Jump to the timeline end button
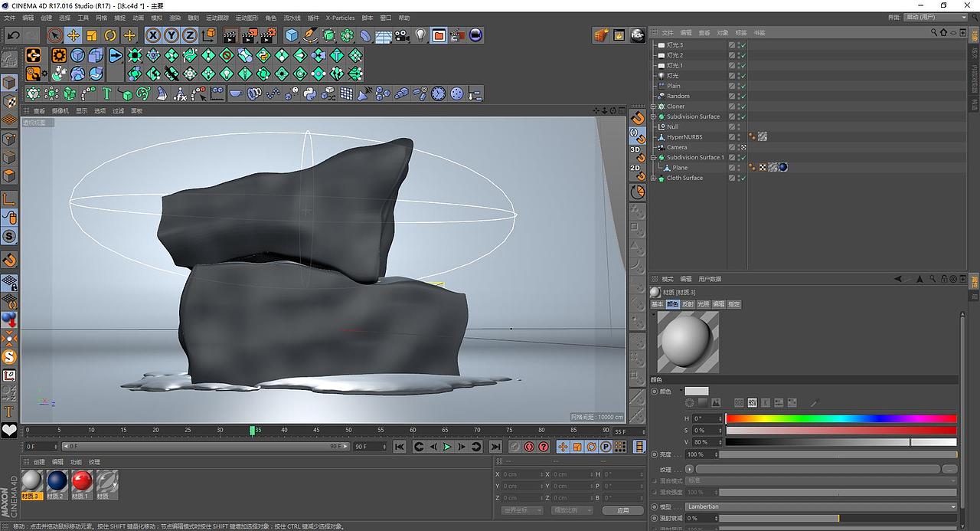This screenshot has width=980, height=531. click(x=495, y=447)
